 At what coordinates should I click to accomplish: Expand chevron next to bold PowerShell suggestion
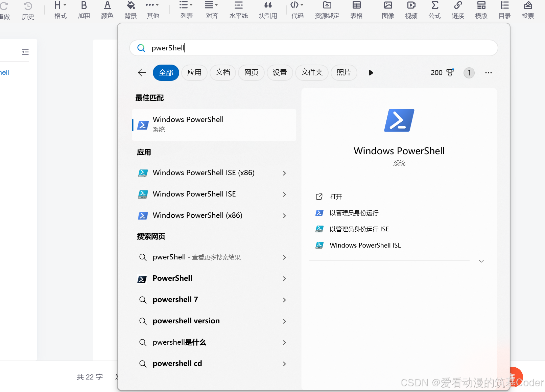coord(284,279)
